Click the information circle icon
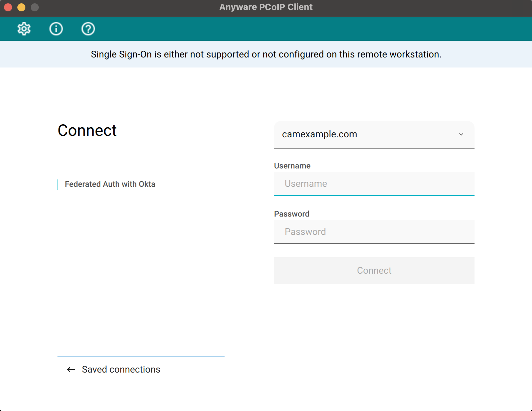This screenshot has height=411, width=532. coord(56,29)
